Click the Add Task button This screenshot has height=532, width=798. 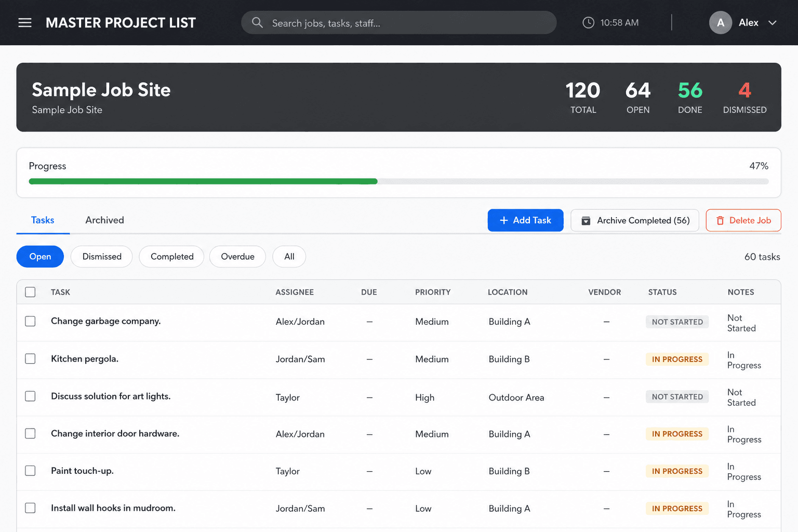(525, 220)
